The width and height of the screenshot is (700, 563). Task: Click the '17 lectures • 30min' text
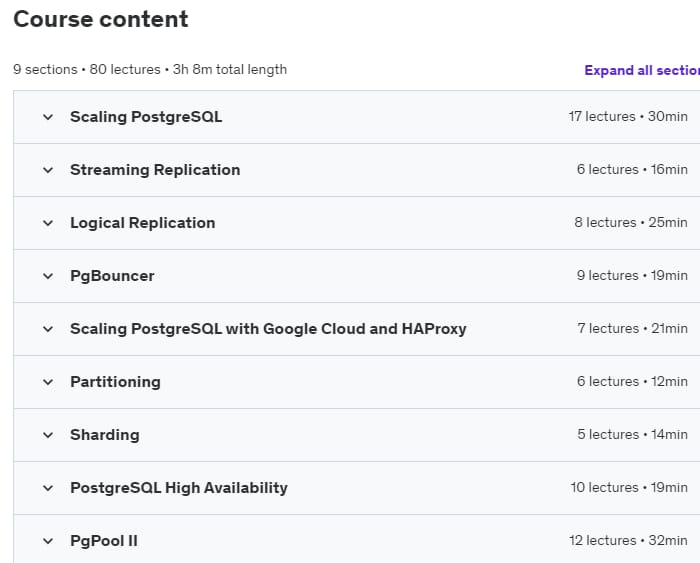(628, 117)
